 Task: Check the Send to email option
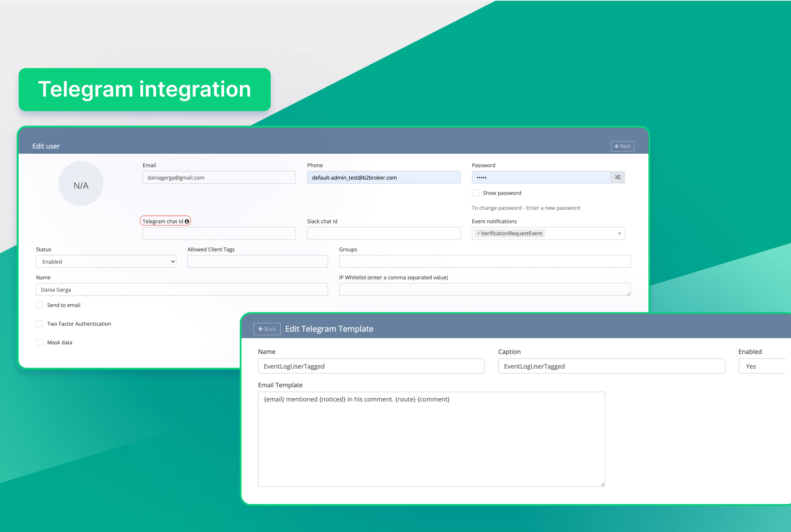point(40,305)
